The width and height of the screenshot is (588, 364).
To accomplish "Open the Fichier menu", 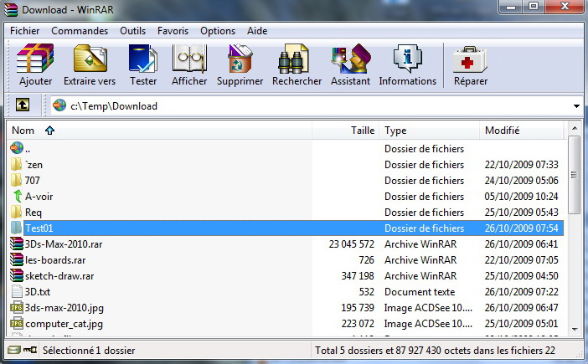I will (25, 31).
